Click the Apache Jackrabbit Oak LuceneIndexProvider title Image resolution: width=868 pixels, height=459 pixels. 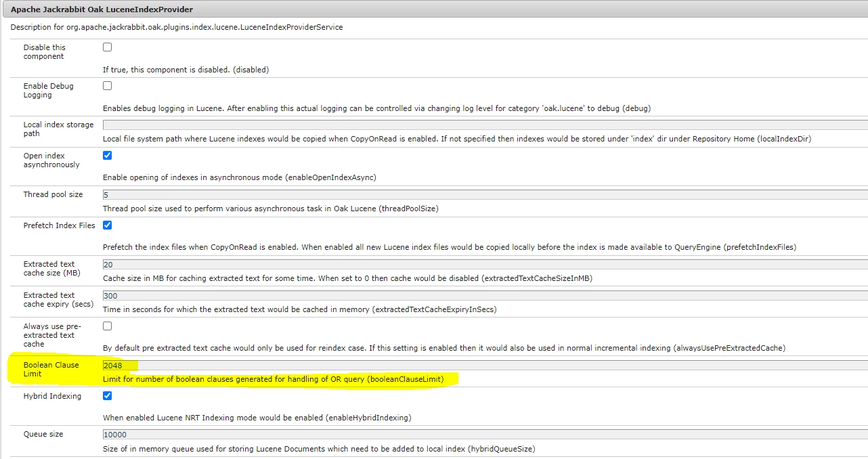click(x=102, y=9)
